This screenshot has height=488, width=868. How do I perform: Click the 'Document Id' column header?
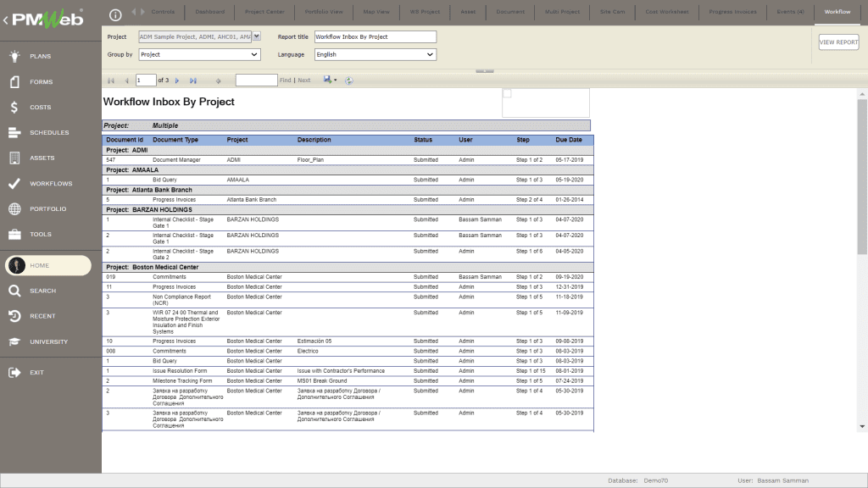click(125, 140)
